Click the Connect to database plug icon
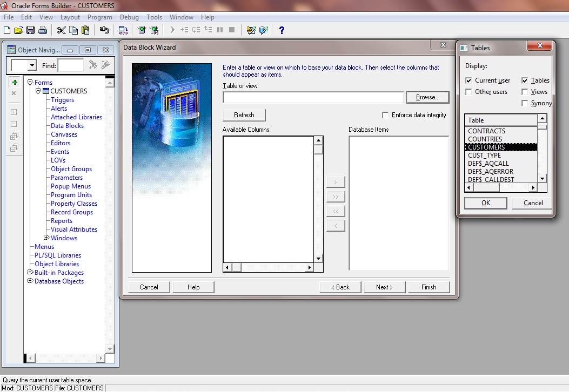Viewport: 569px width, 392px height. click(105, 30)
